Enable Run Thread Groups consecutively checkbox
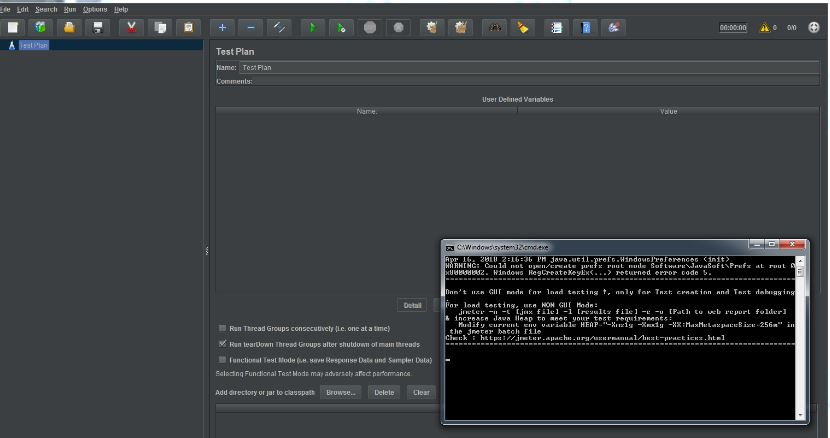This screenshot has width=830, height=438. [x=222, y=328]
